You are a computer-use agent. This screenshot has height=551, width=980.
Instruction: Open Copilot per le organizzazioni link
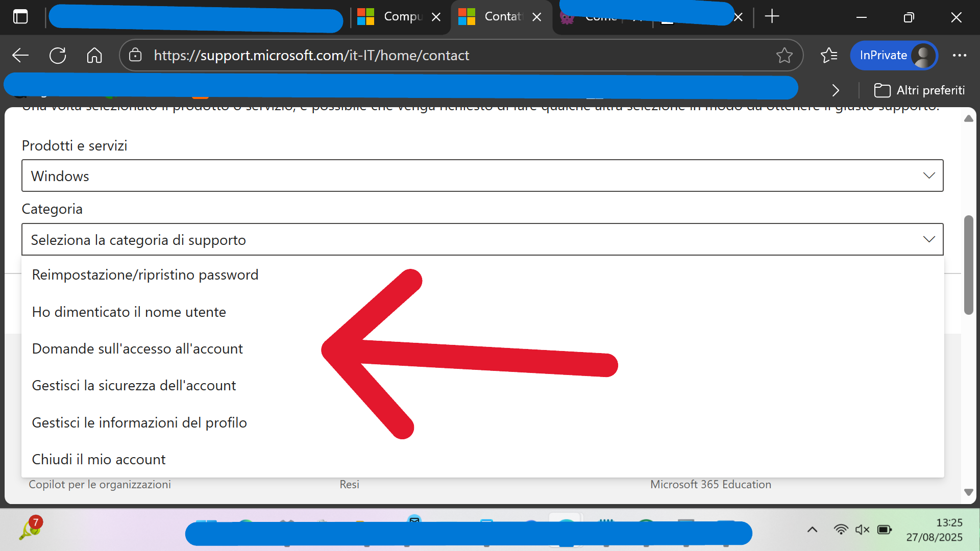(100, 485)
